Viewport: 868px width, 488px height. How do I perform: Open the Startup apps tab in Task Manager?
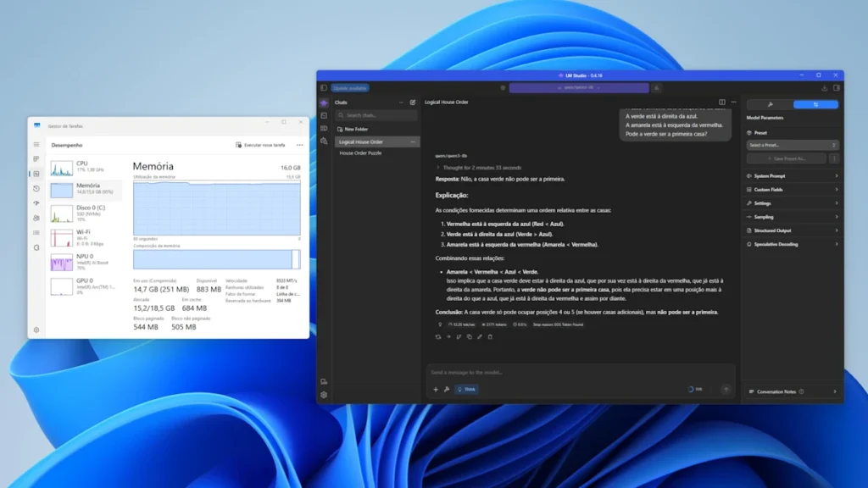pos(36,203)
